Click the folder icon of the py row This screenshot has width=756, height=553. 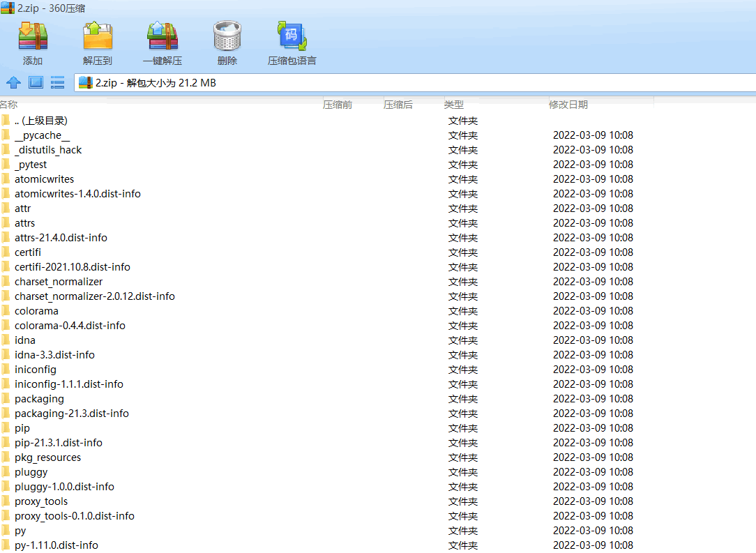pos(6,530)
